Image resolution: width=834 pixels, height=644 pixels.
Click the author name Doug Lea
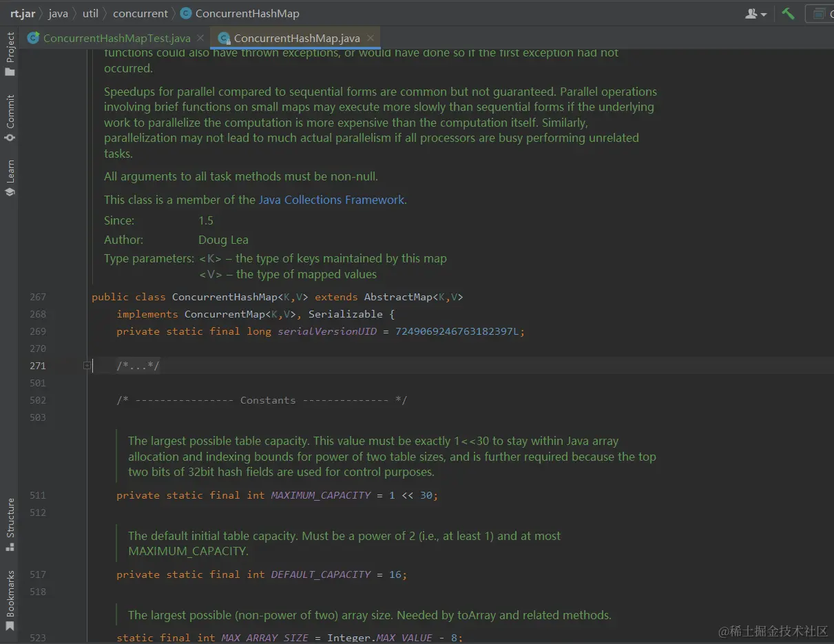223,240
